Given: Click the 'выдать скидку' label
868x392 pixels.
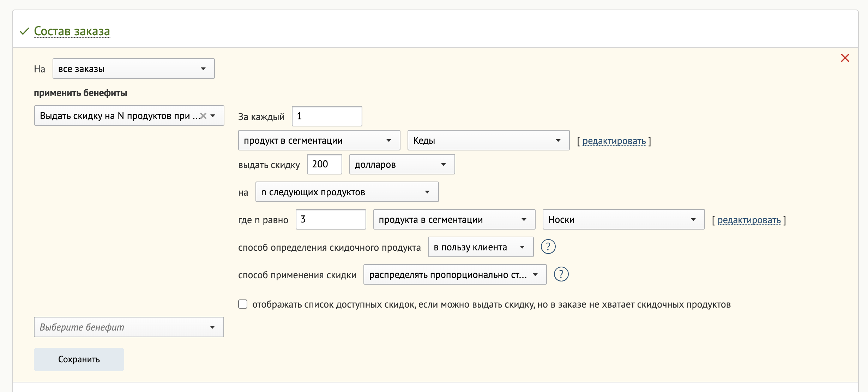Looking at the screenshot, I should (269, 165).
